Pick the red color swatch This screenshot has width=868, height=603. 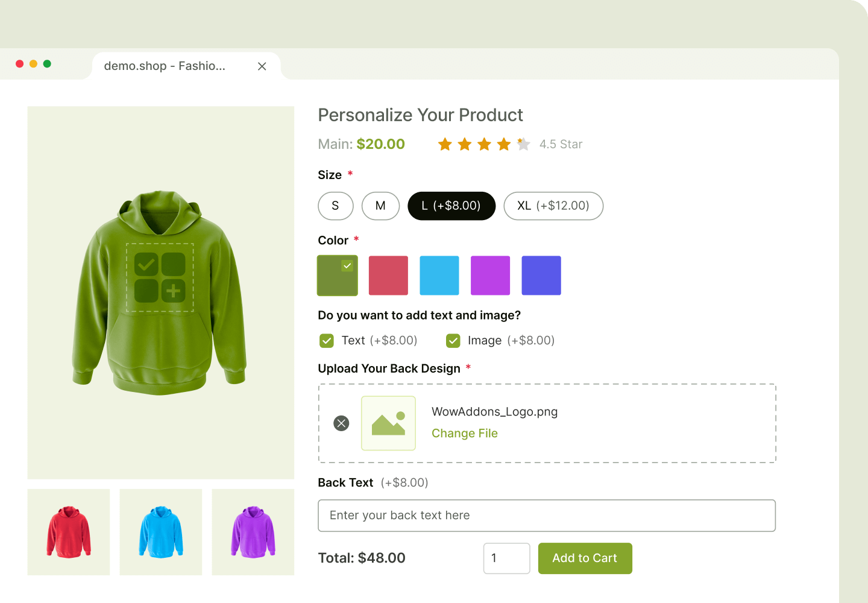click(x=388, y=276)
